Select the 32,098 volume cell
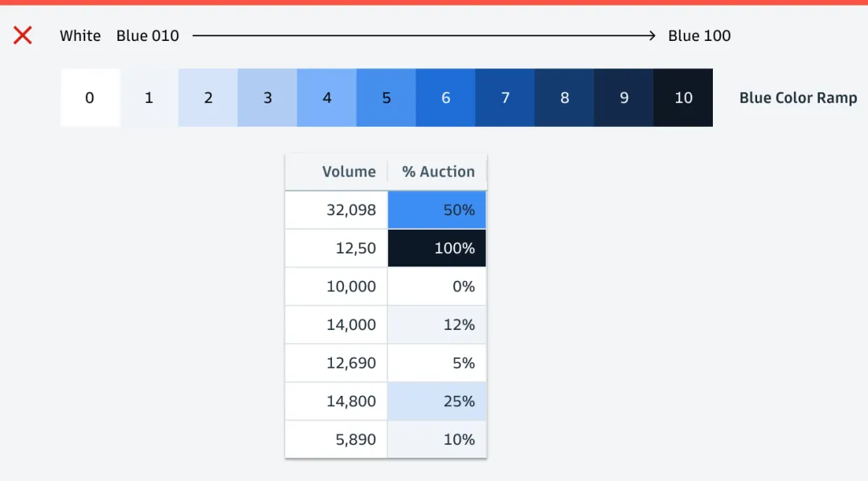Screen dimensions: 868x481 tap(337, 210)
